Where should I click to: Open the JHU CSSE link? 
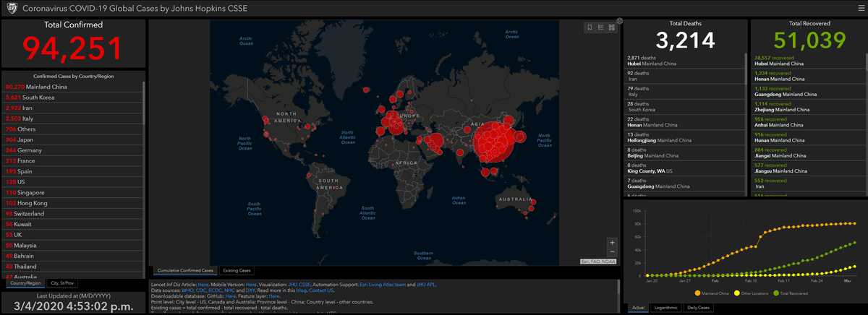click(x=299, y=285)
